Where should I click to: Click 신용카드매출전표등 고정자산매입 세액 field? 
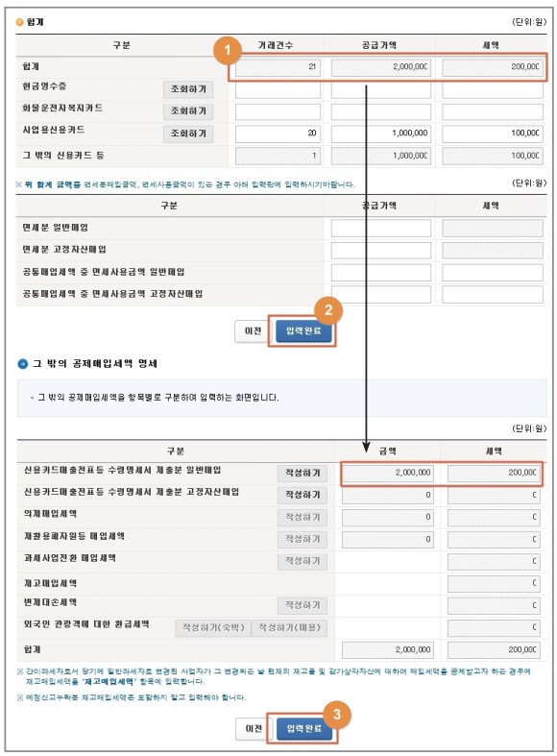[494, 495]
